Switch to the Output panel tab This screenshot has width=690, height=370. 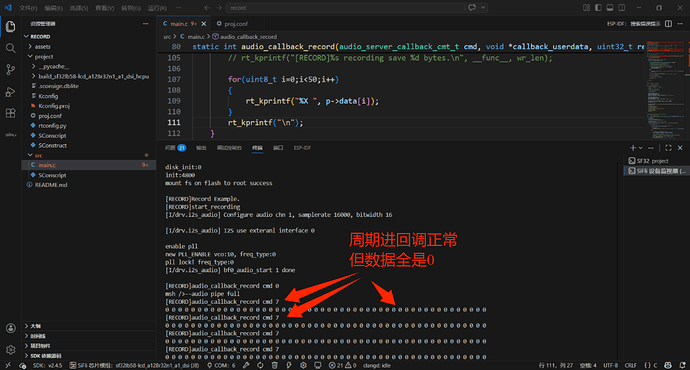(x=201, y=148)
